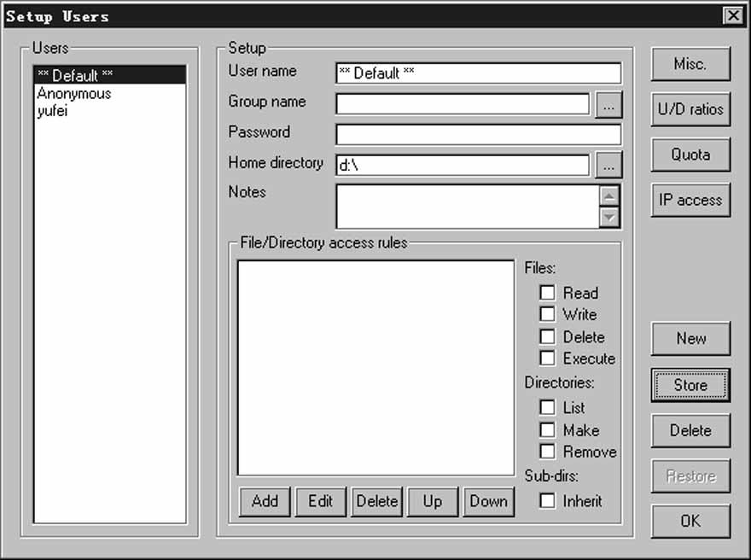
Task: Click Delete under the access rules list
Action: (377, 502)
